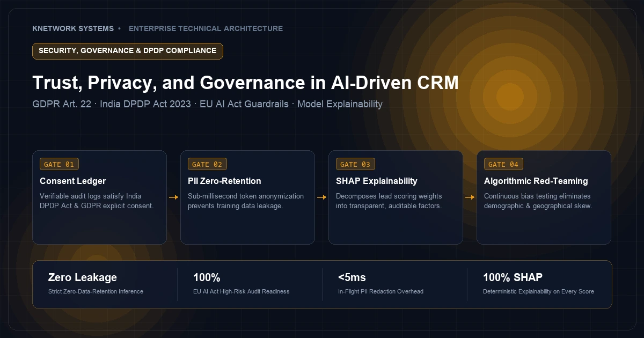
Task: Open the Algorithmic Red-Teaming card heading
Action: point(536,181)
